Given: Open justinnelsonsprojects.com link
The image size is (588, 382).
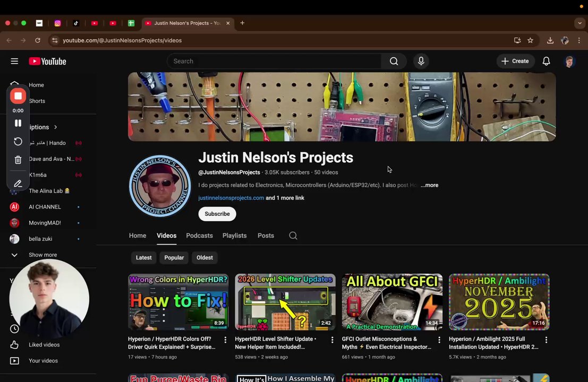Looking at the screenshot, I should pos(231,198).
